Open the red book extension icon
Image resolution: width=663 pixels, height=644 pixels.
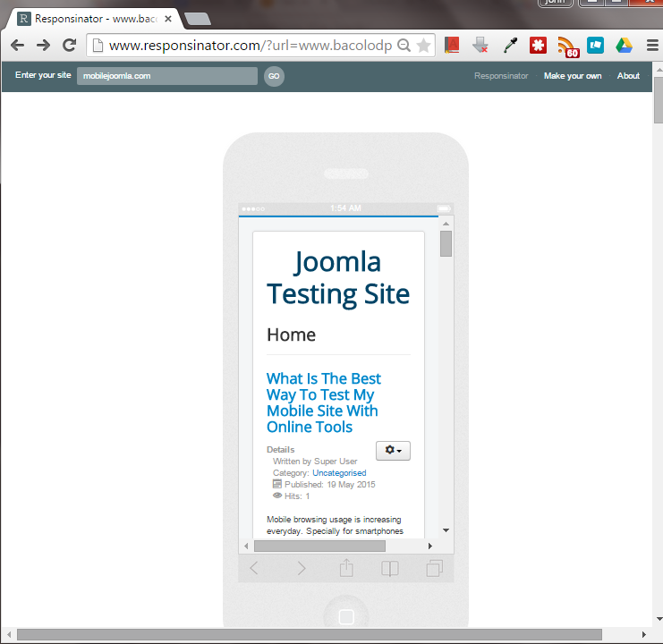(x=452, y=46)
